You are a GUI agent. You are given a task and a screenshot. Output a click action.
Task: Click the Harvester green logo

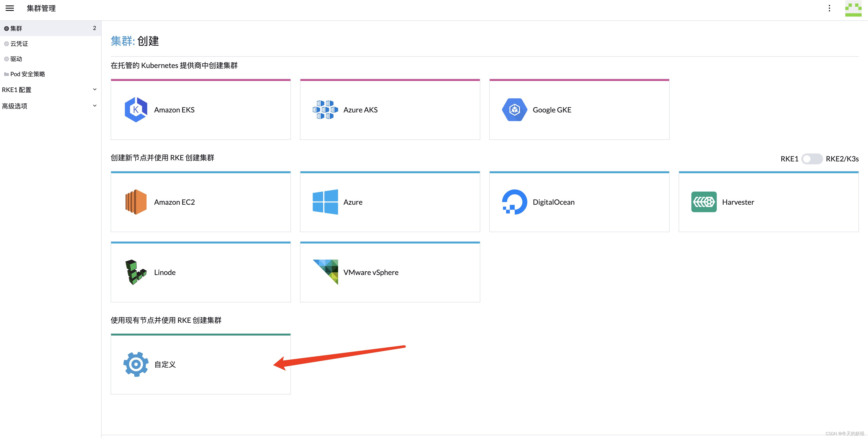click(x=704, y=202)
